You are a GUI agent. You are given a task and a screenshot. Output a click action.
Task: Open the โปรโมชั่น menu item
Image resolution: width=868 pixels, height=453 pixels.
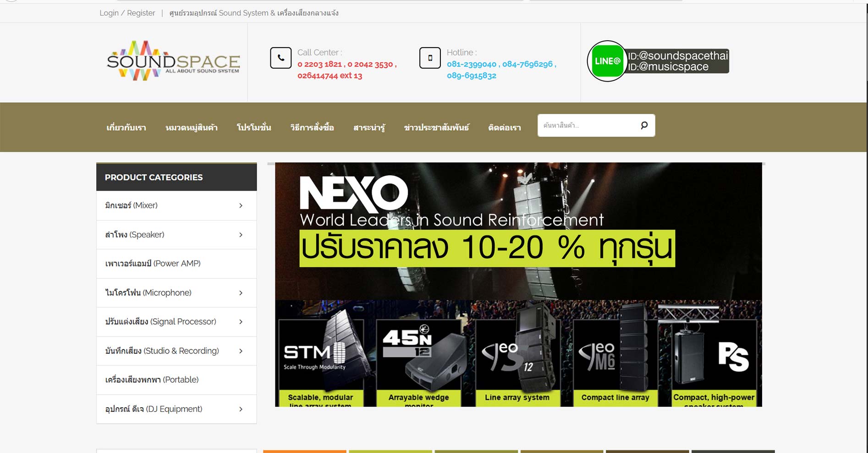pos(254,127)
